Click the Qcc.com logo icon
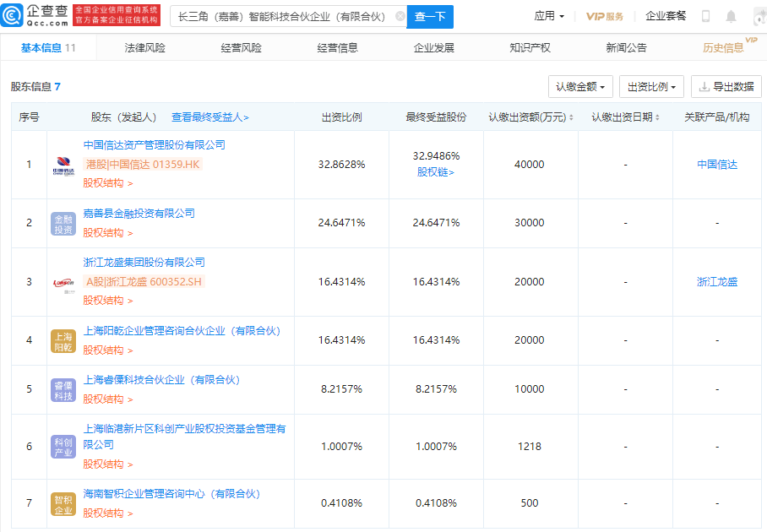This screenshot has height=532, width=767. (12, 16)
